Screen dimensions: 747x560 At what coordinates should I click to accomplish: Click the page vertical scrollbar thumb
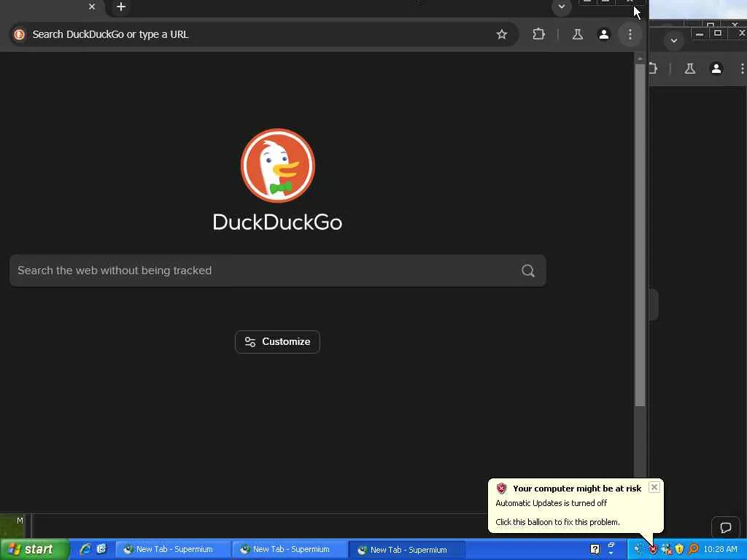(x=640, y=235)
